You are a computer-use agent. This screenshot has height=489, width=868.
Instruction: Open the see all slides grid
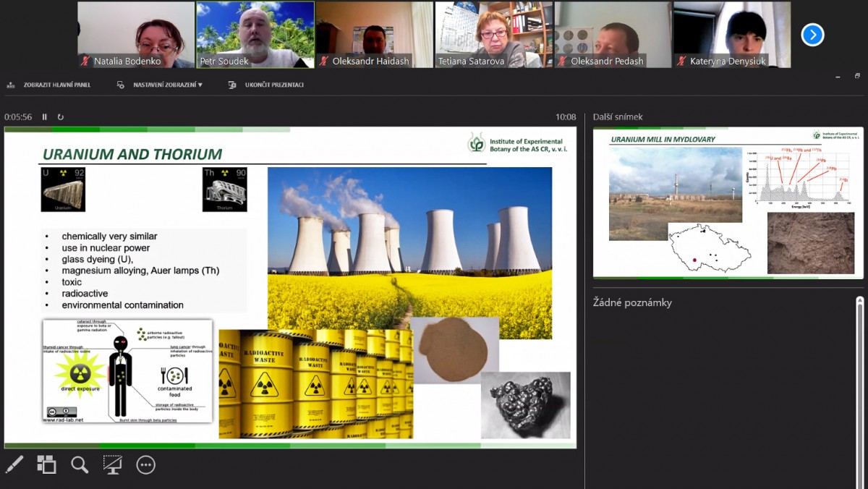click(x=46, y=464)
